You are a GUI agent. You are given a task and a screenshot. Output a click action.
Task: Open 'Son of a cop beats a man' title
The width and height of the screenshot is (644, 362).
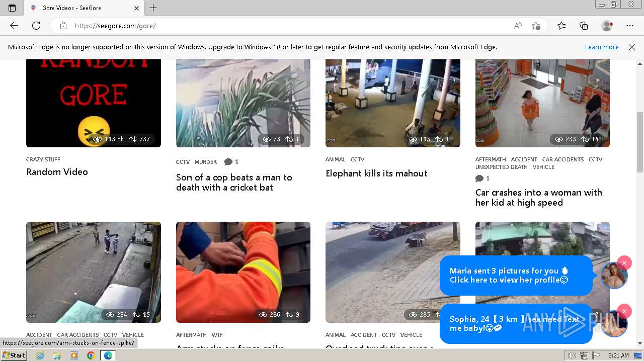[x=234, y=183]
